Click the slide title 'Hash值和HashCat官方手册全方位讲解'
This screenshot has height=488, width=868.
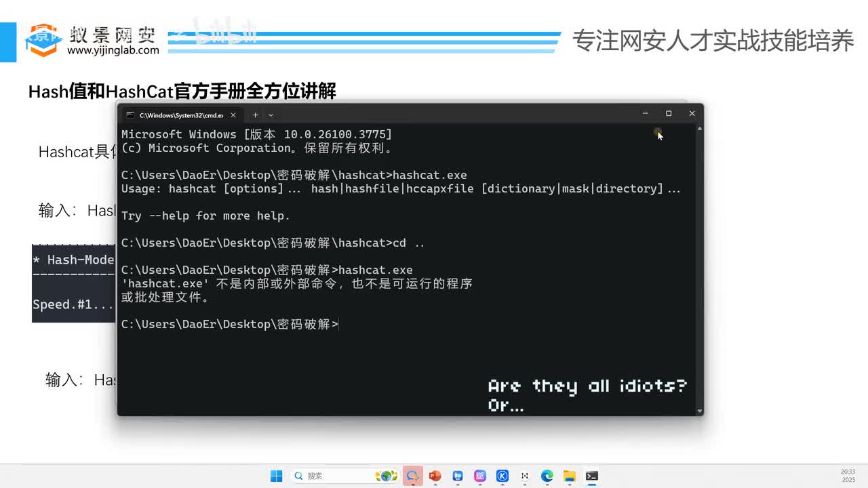pos(182,91)
